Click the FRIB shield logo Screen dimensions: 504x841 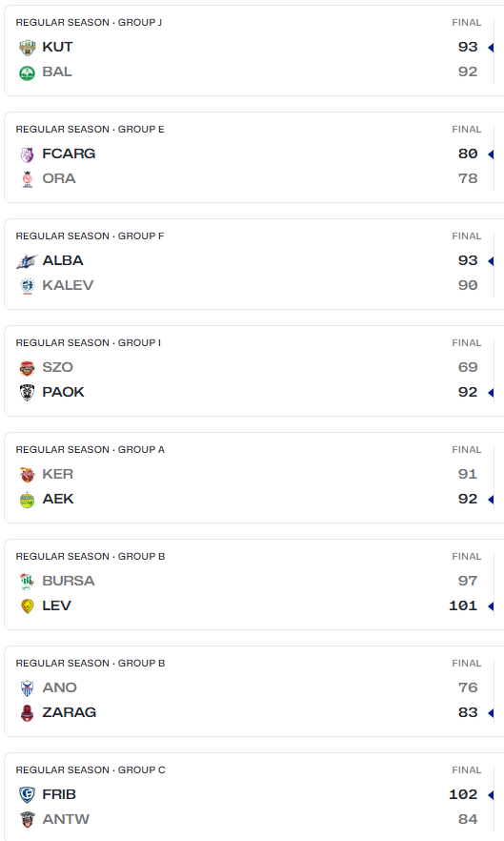tap(28, 795)
